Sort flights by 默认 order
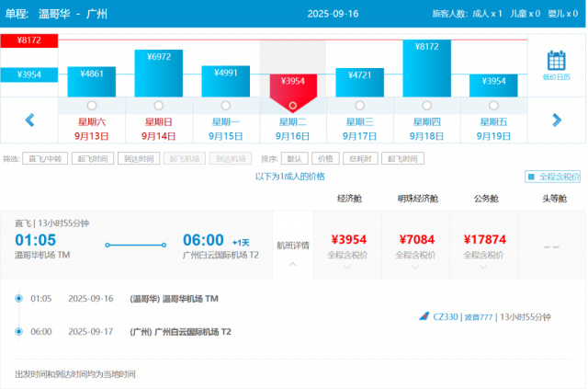Screen dimensions: 588x389 point(294,158)
